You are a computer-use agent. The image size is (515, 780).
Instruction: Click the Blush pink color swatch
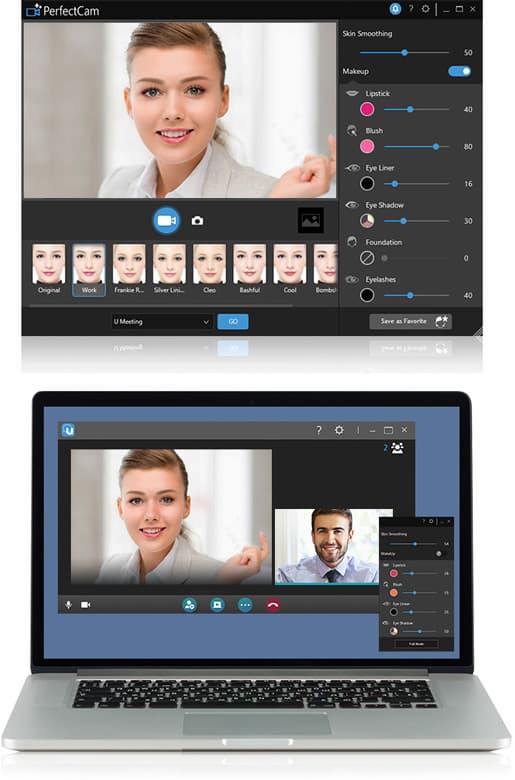point(367,146)
